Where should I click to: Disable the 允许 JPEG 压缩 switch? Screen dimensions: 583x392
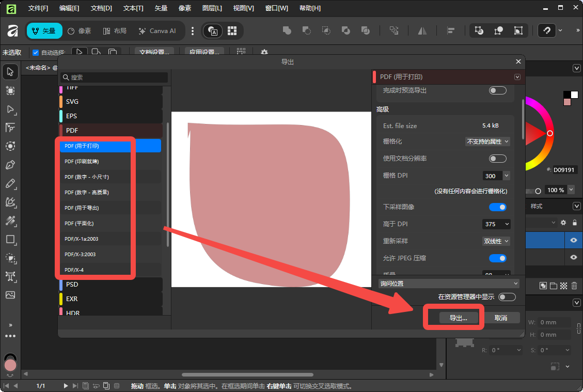497,258
